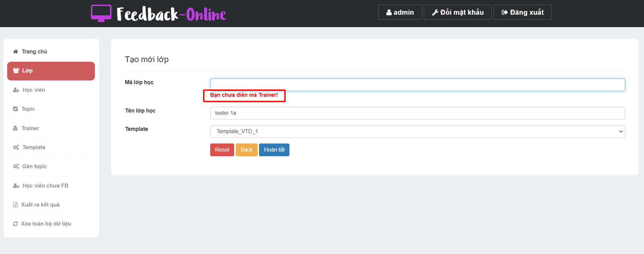Open Học viên chưa FB sidebar item

[x=51, y=186]
